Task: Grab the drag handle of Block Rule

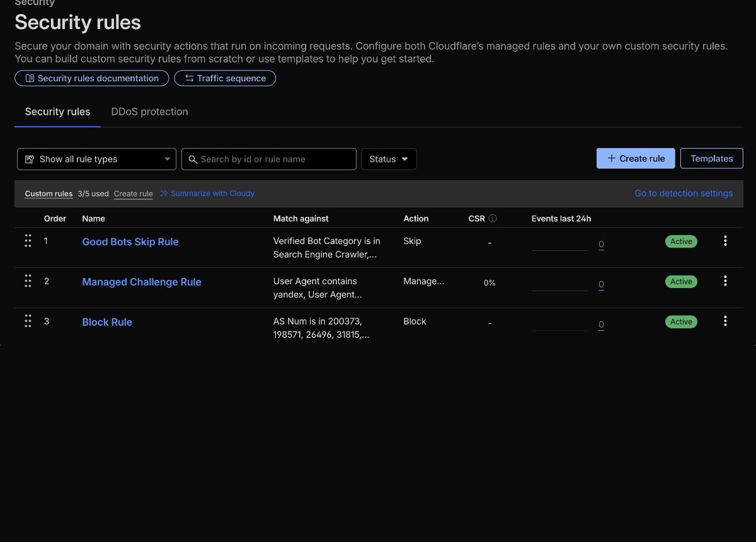Action: coord(28,321)
